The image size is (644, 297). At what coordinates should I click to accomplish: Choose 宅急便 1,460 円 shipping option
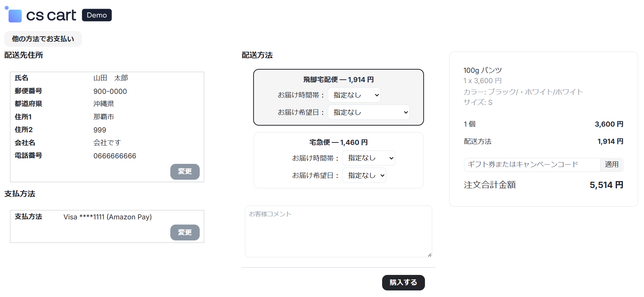[x=338, y=142]
